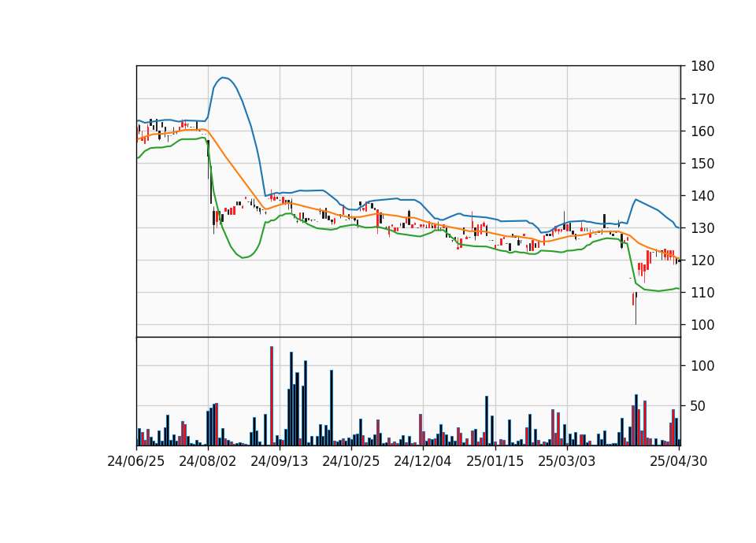Click the candlestick with low wick at 100
This screenshot has height=543, width=756.
(x=636, y=308)
